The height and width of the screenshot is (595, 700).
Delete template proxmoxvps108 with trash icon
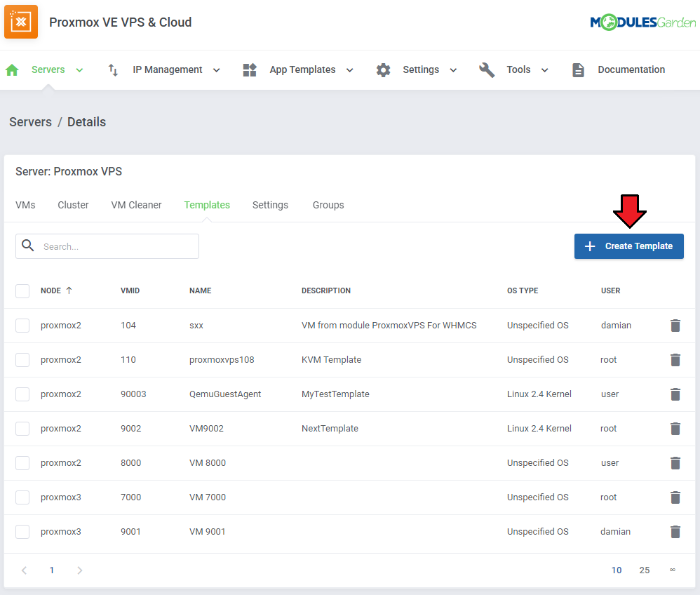[x=675, y=360]
